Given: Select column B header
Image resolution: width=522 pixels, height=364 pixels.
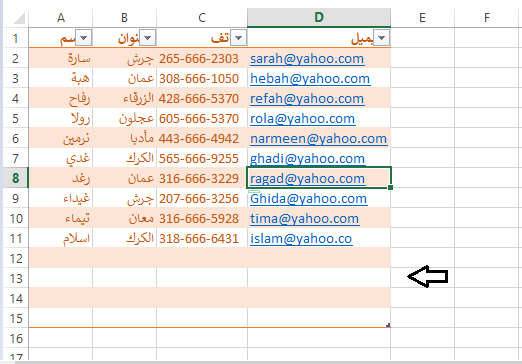Looking at the screenshot, I should point(124,18).
